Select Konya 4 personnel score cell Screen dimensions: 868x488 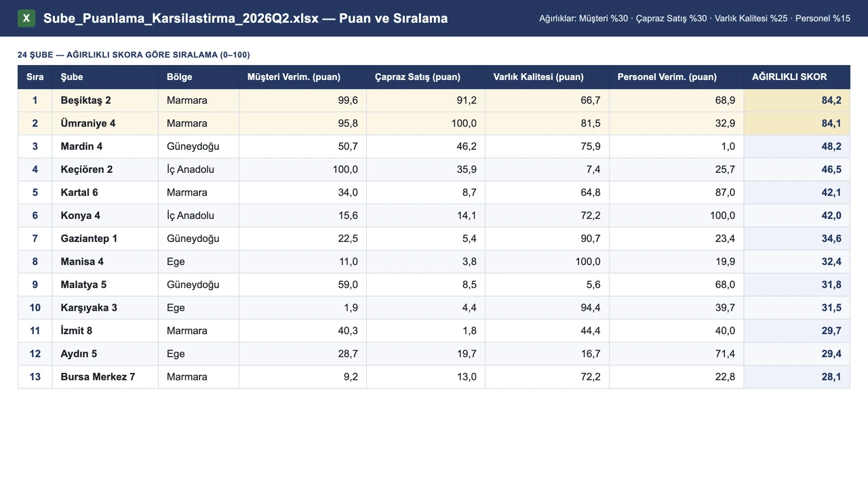677,216
